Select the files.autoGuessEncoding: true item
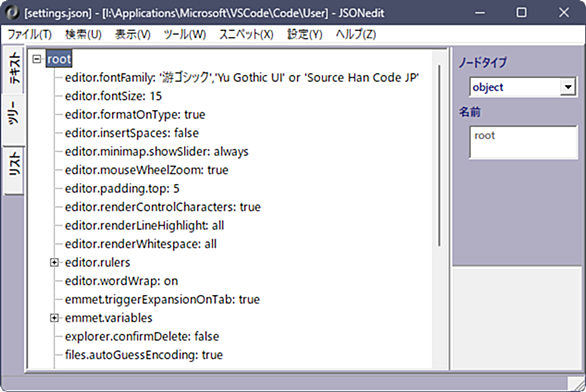586x392 pixels. 144,355
